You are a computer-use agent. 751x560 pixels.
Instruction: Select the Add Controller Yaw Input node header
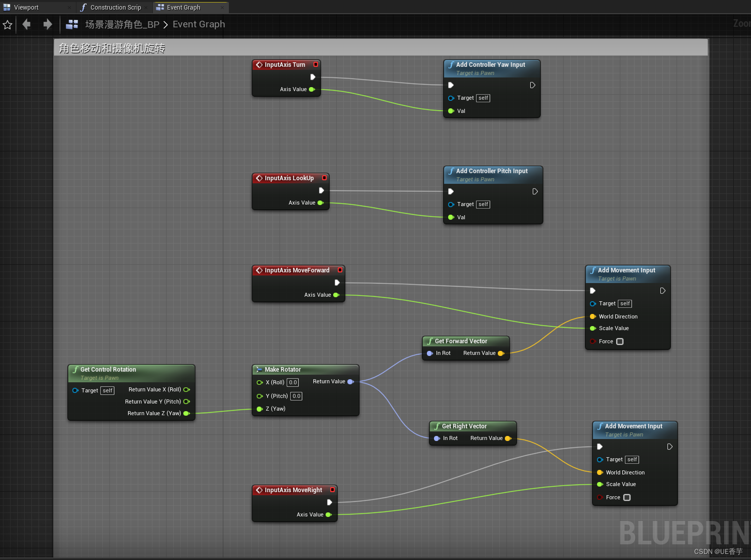(x=492, y=68)
